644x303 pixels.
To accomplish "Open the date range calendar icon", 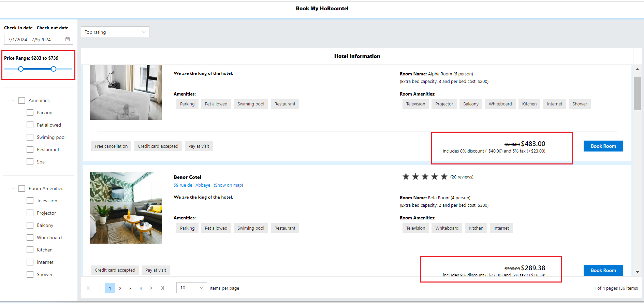I will pos(68,39).
